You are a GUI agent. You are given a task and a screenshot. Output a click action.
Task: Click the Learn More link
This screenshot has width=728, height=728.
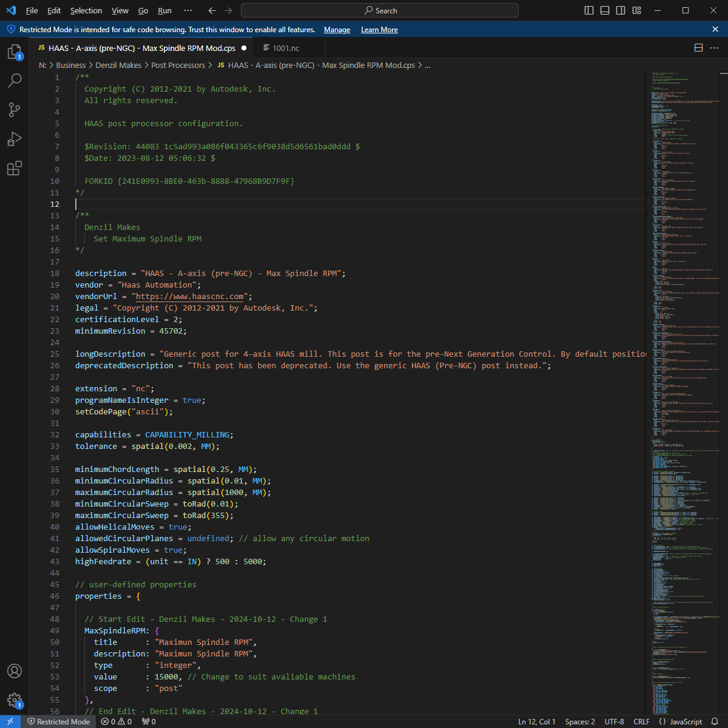pos(379,30)
